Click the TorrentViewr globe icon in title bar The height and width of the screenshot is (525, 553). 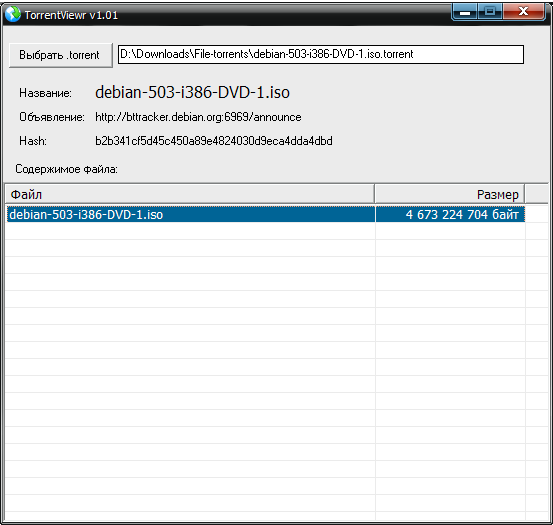click(x=13, y=14)
